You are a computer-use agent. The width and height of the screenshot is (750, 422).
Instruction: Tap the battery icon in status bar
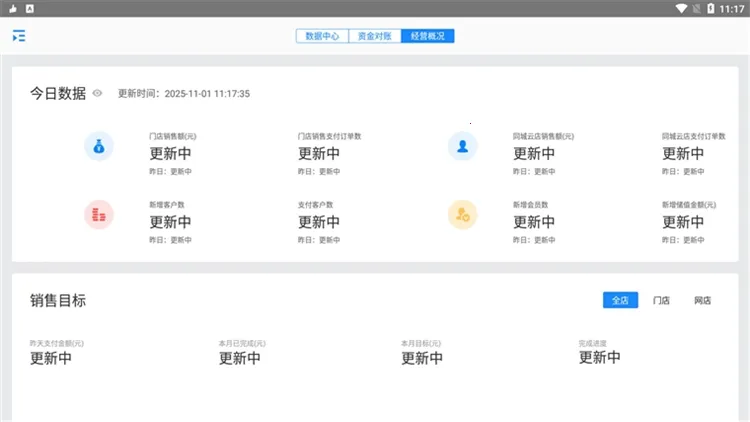[711, 8]
